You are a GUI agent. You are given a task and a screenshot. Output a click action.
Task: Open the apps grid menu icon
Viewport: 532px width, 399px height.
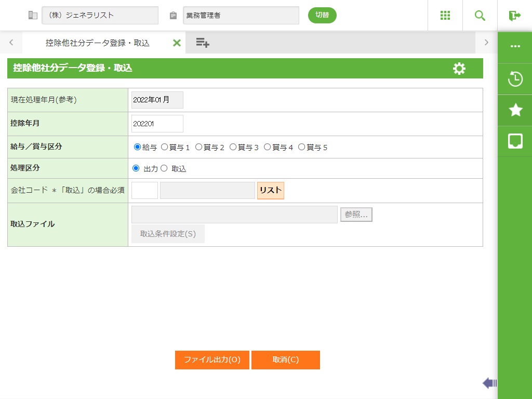445,16
